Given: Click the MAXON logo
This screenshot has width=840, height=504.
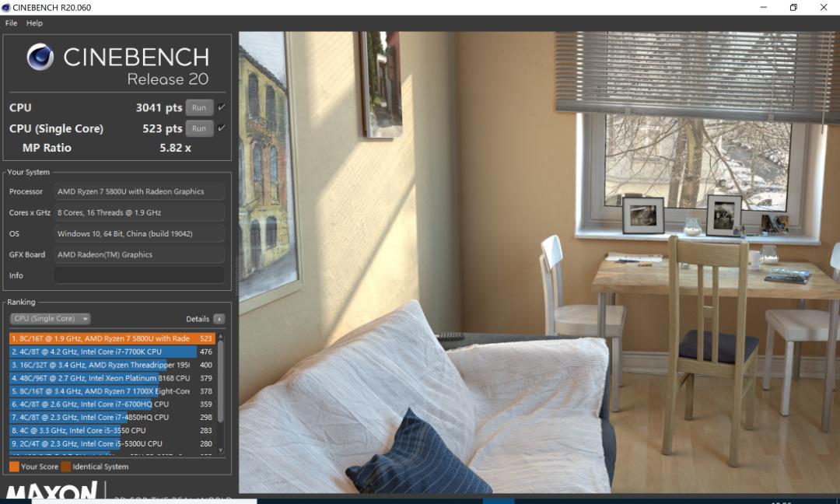Looking at the screenshot, I should [x=51, y=490].
